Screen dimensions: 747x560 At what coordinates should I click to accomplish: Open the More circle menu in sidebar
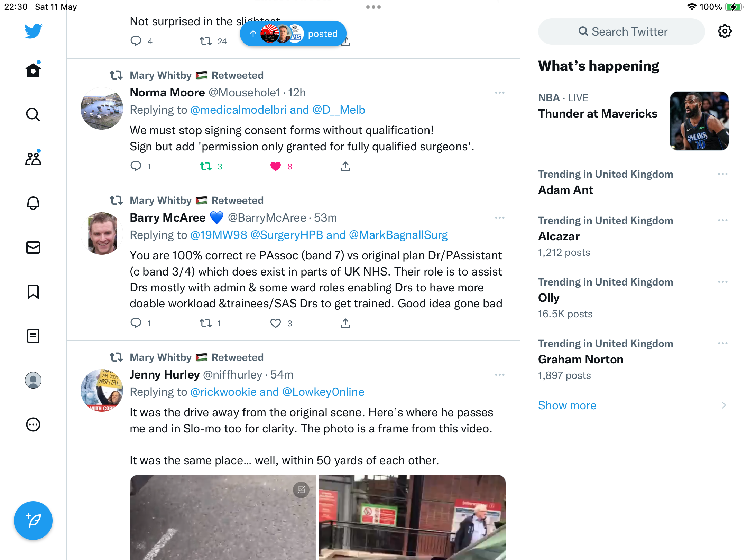[x=33, y=424]
